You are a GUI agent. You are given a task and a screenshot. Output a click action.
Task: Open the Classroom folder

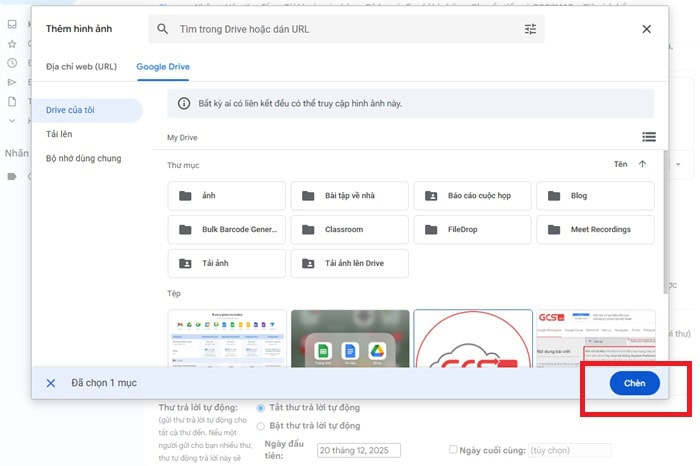(x=350, y=229)
